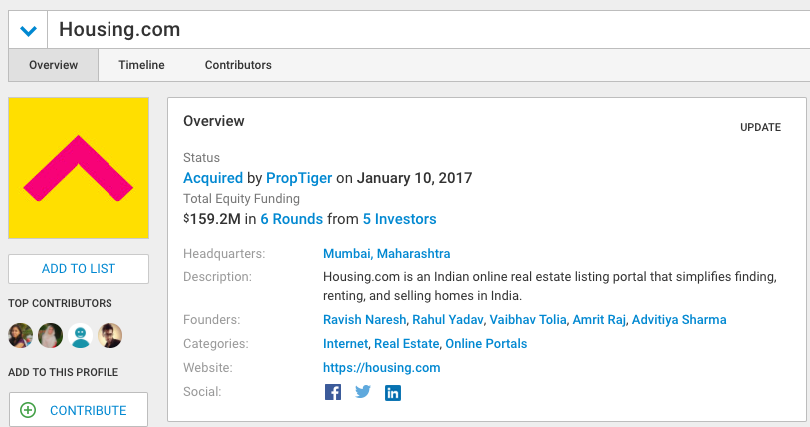The width and height of the screenshot is (810, 427).
Task: Click the Add to List button
Action: click(x=78, y=268)
